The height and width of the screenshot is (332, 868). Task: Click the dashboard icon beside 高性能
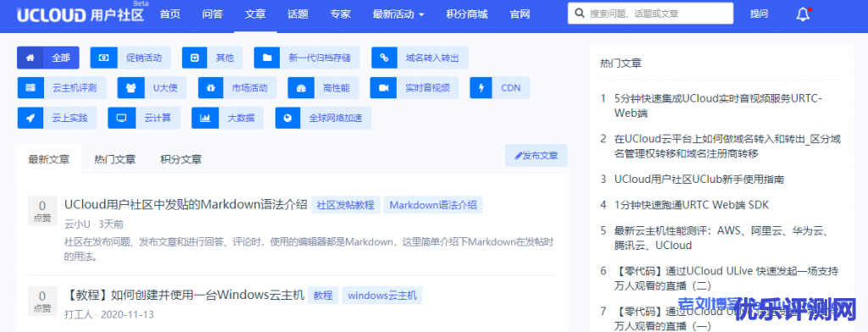pyautogui.click(x=301, y=87)
